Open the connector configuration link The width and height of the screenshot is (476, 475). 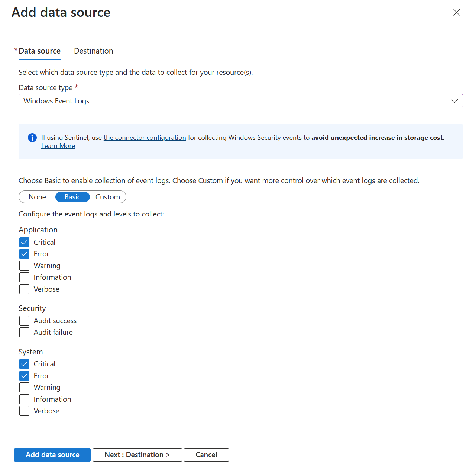tap(145, 138)
